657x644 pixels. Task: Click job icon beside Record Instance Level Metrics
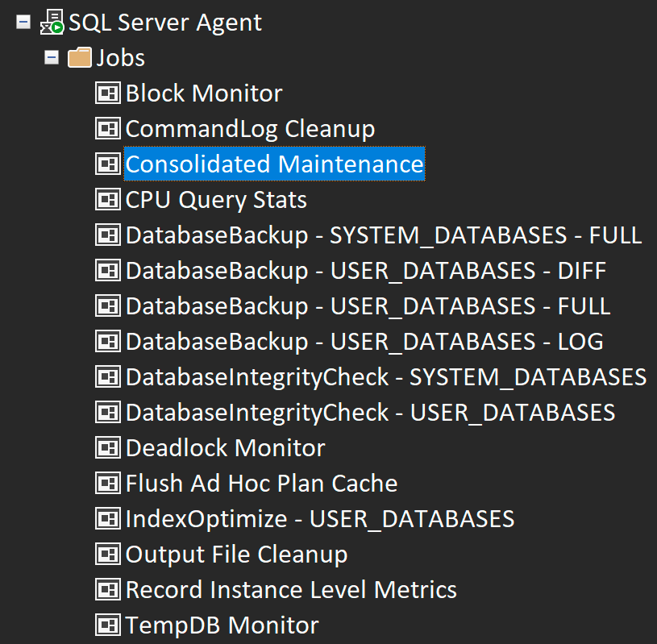click(x=108, y=589)
